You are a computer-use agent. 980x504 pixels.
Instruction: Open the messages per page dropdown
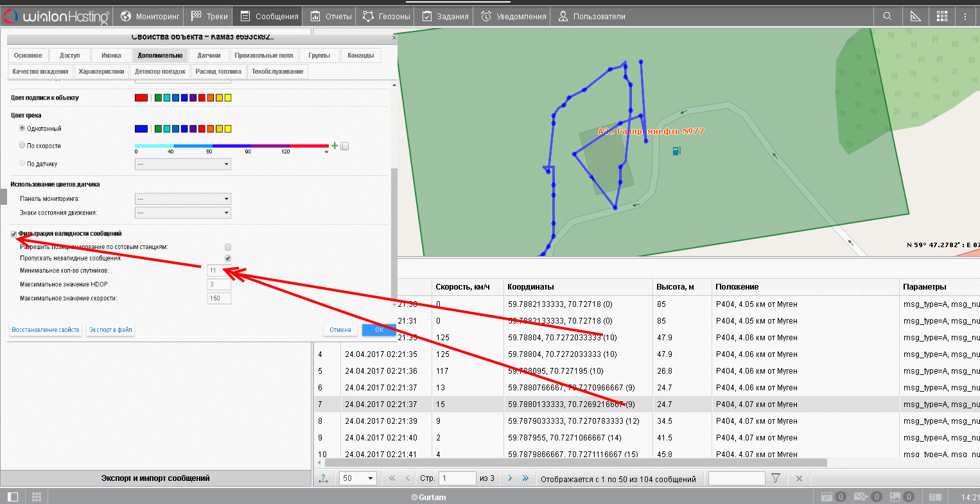click(358, 478)
